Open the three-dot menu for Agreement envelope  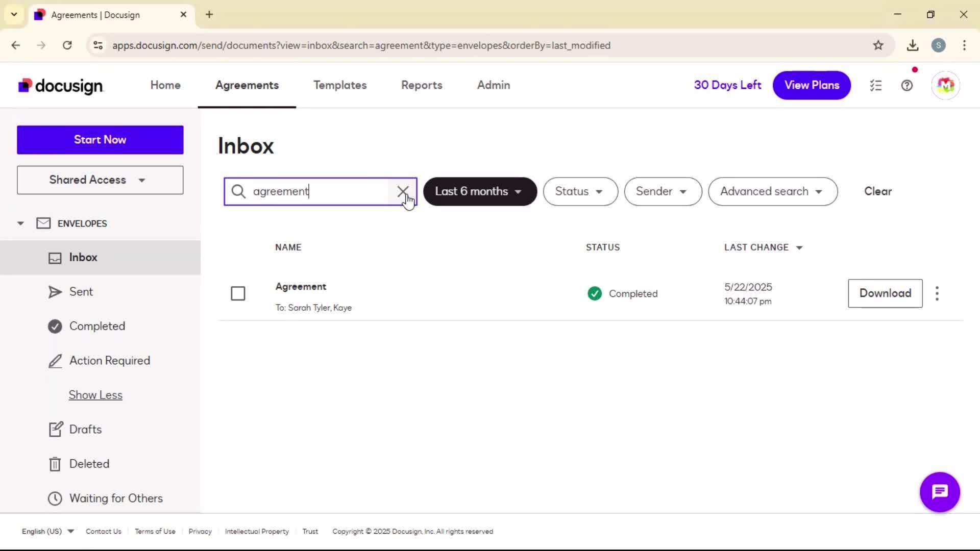pyautogui.click(x=937, y=293)
